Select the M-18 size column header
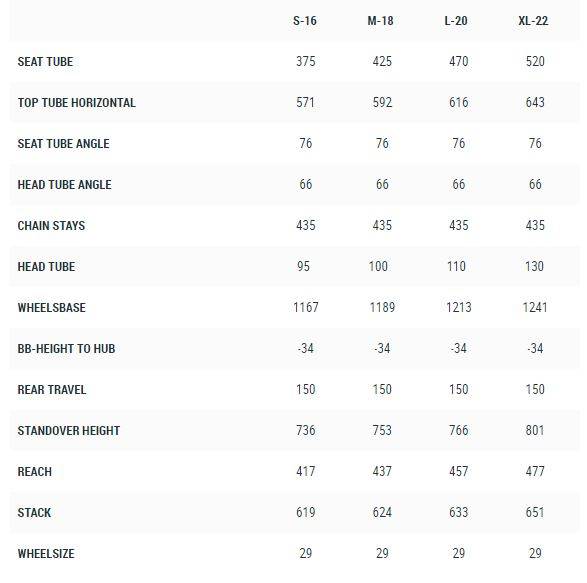587x583 pixels. click(380, 21)
